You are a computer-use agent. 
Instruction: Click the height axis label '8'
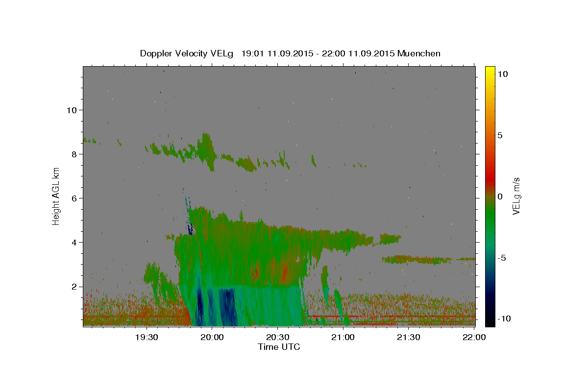pyautogui.click(x=74, y=154)
